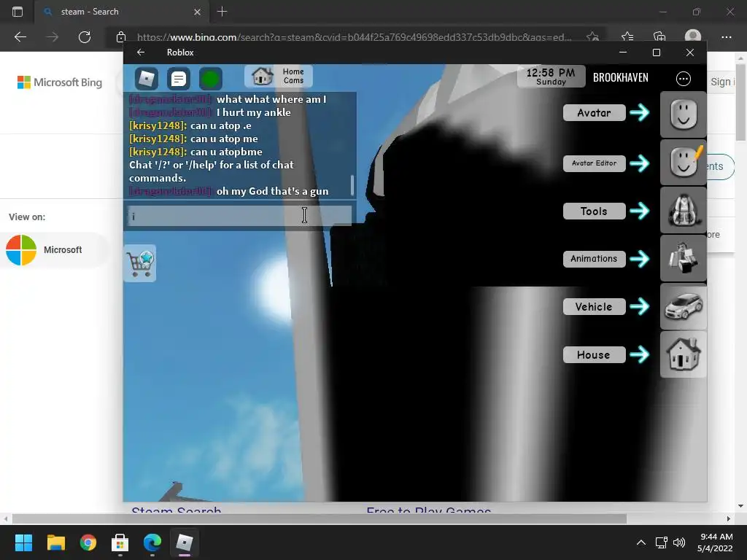Open the network icon in system tray
Viewport: 747px width, 560px height.
pyautogui.click(x=661, y=542)
